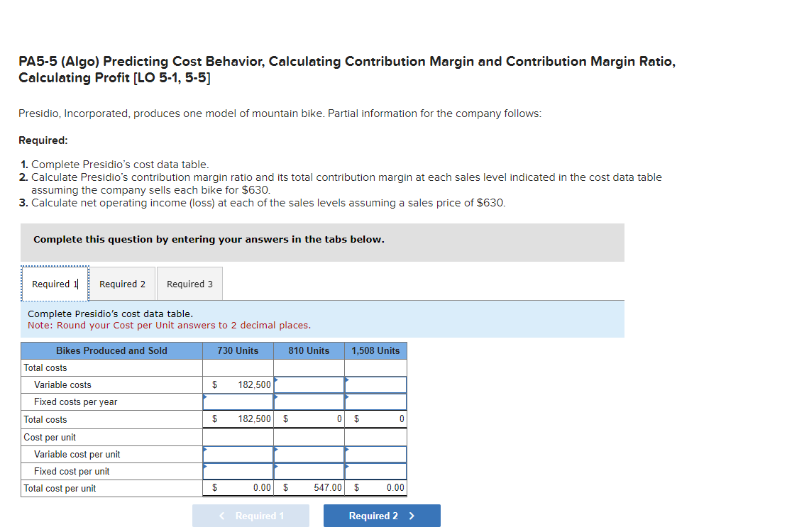Click Variable cost per unit cell under 730 Units
Screen dimensions: 787x532
click(x=238, y=454)
